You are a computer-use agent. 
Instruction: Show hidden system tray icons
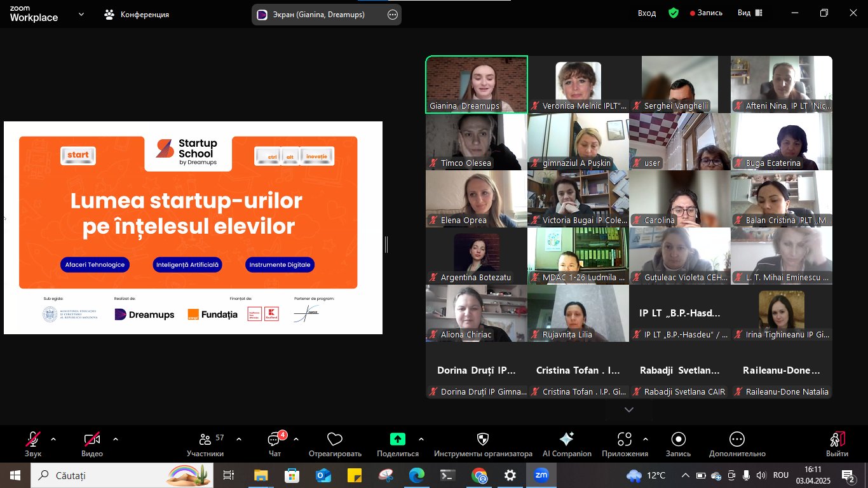685,475
